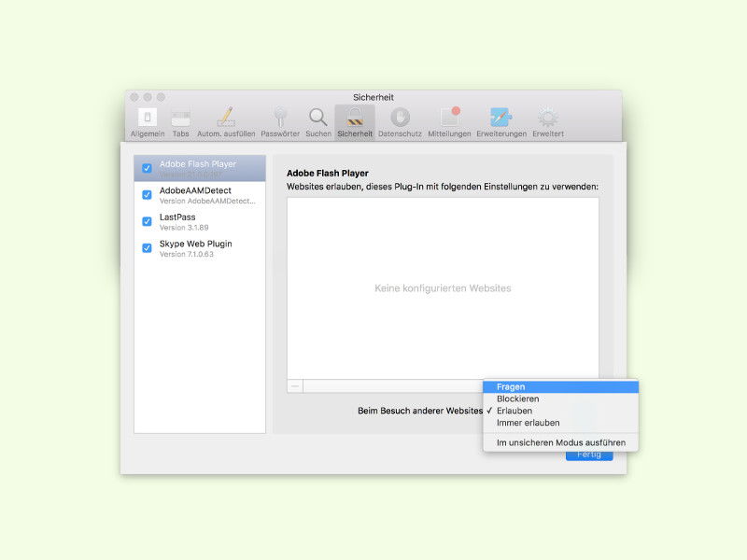Select LastPass in the plug-in list

200,221
